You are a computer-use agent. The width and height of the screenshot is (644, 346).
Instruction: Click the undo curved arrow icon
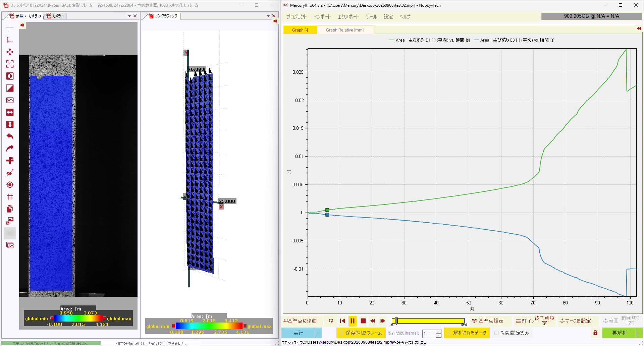10,136
